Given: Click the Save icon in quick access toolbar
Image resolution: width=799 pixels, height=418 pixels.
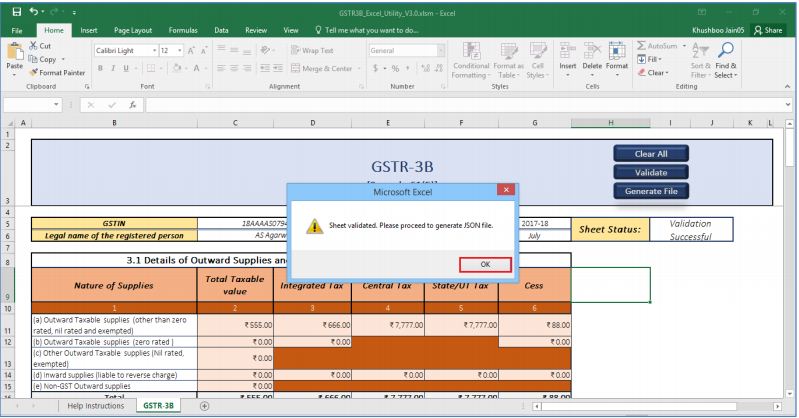Looking at the screenshot, I should 17,12.
